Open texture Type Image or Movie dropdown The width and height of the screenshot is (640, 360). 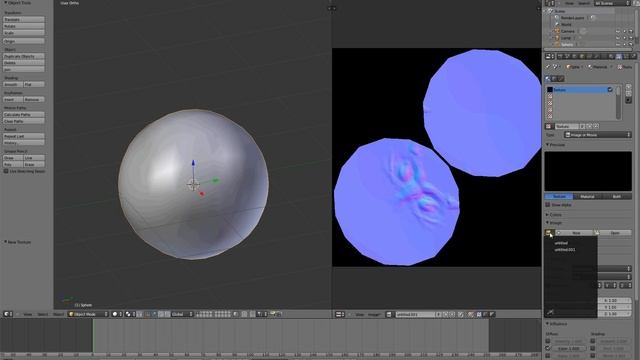point(598,135)
